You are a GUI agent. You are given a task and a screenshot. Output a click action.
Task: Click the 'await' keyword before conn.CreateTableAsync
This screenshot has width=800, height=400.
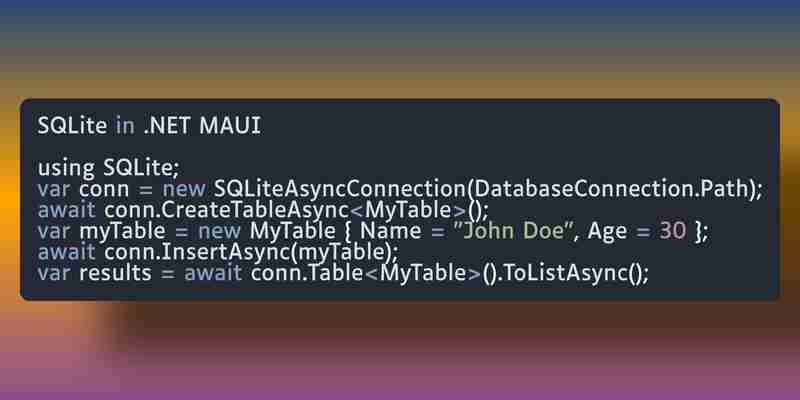(66, 211)
